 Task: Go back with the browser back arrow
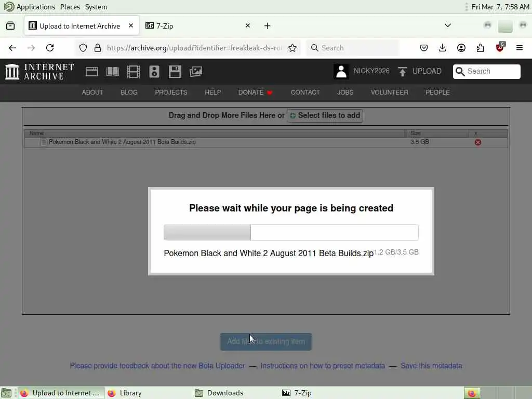[12, 48]
